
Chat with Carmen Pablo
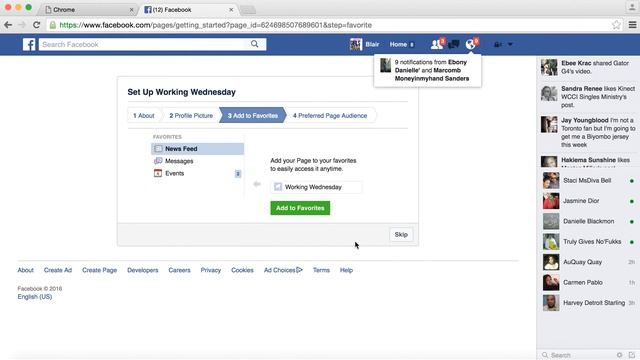click(x=588, y=282)
